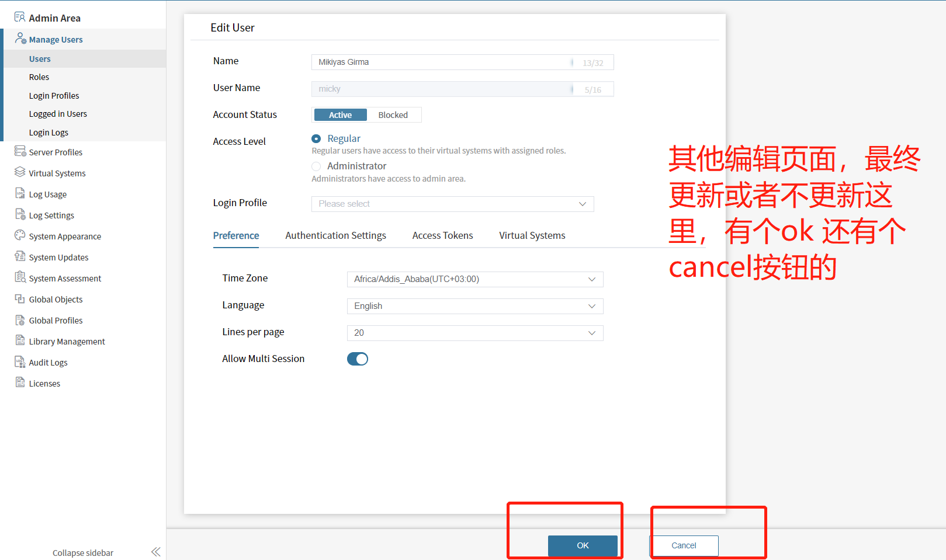
Task: Click the Server Profiles sidebar icon
Action: click(20, 152)
